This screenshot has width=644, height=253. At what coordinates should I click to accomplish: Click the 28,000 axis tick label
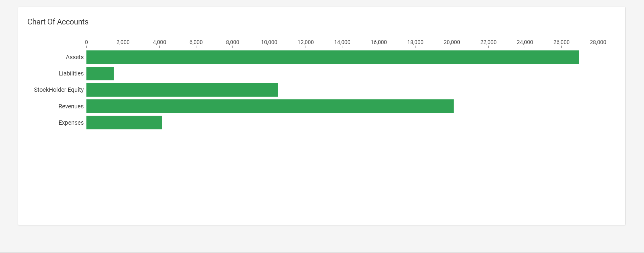click(598, 42)
